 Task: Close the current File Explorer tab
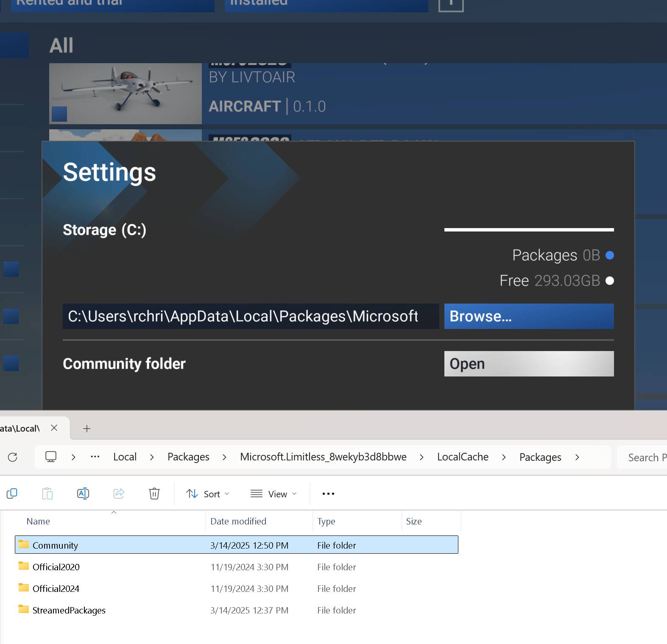pos(54,428)
